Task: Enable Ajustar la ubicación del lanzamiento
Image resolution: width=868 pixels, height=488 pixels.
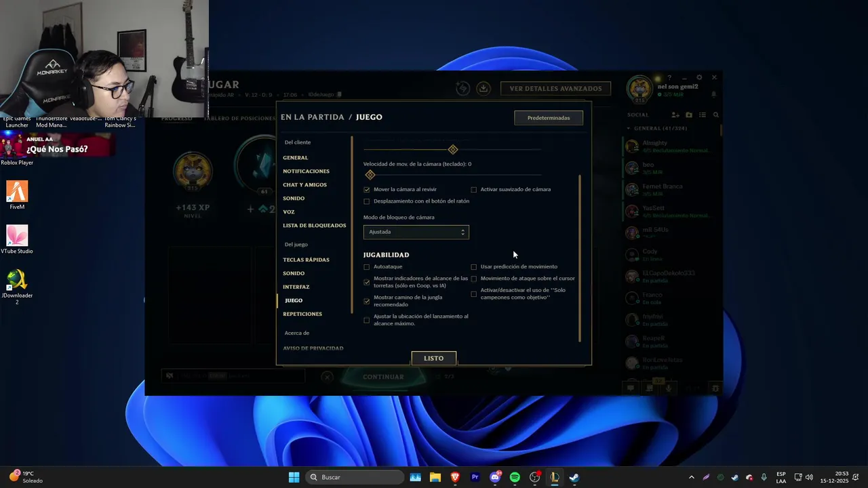Action: click(367, 320)
